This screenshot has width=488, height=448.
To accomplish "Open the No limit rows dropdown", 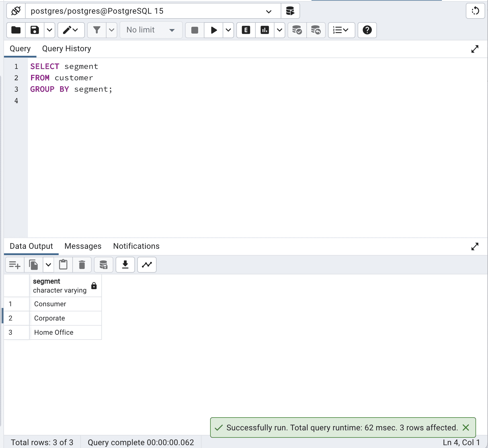I will click(x=151, y=30).
